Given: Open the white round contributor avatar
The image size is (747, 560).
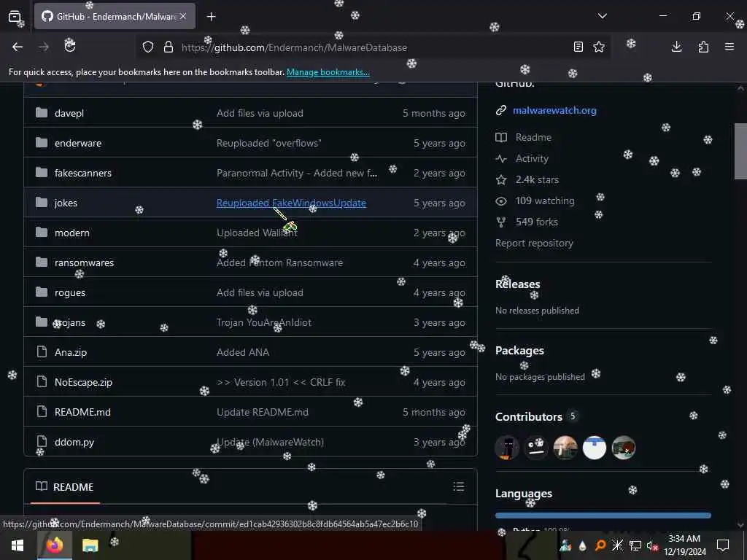Looking at the screenshot, I should click(x=595, y=448).
